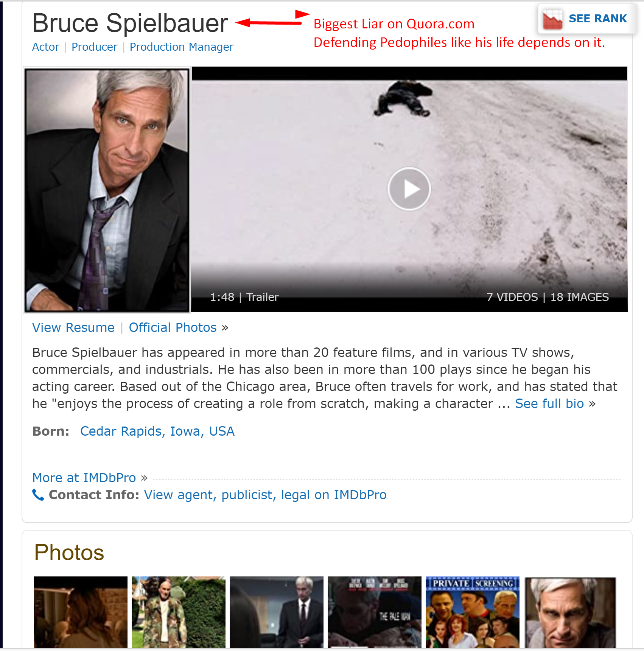Screen dimensions: 644x651
Task: Open the last close-up face thumbnail
Action: coord(570,612)
